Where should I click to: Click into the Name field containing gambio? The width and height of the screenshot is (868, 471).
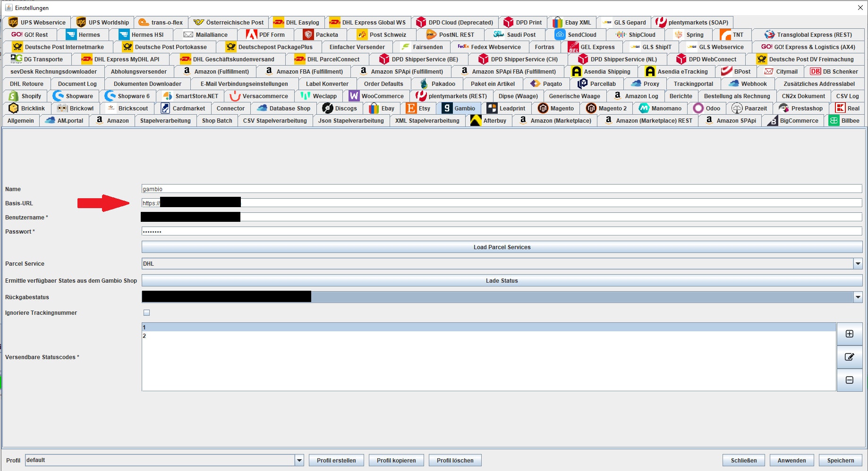[502, 189]
